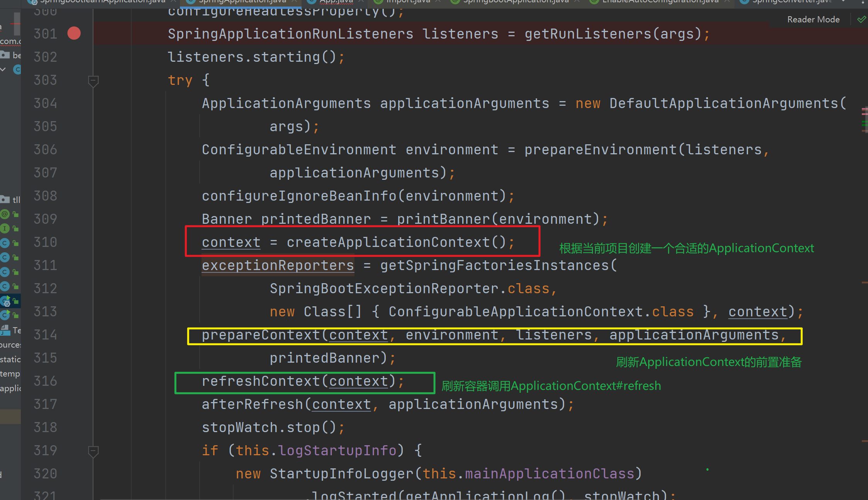Click line number 316 to toggle a breakpoint
Viewport: 868px width, 500px height.
pos(46,381)
